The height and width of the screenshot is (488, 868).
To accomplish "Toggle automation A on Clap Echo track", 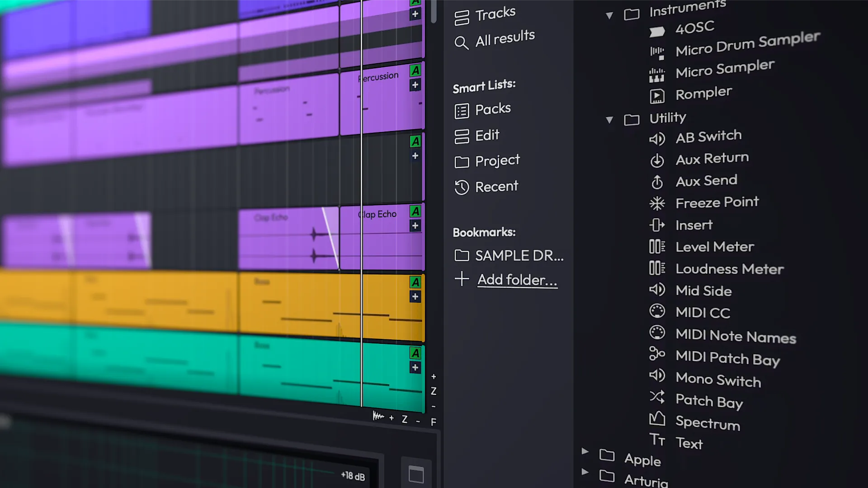I will coord(415,211).
